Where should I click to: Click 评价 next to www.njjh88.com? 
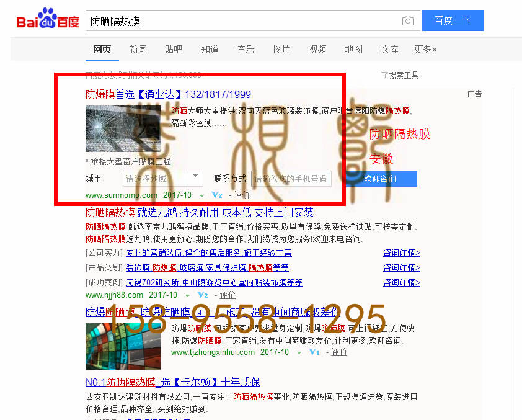tap(228, 295)
